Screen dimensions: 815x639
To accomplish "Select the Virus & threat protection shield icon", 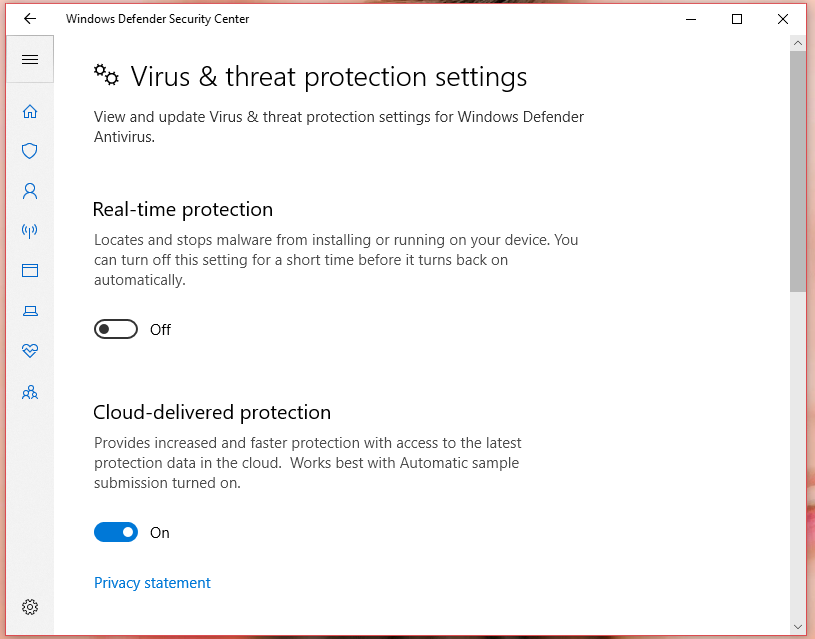I will pyautogui.click(x=29, y=151).
